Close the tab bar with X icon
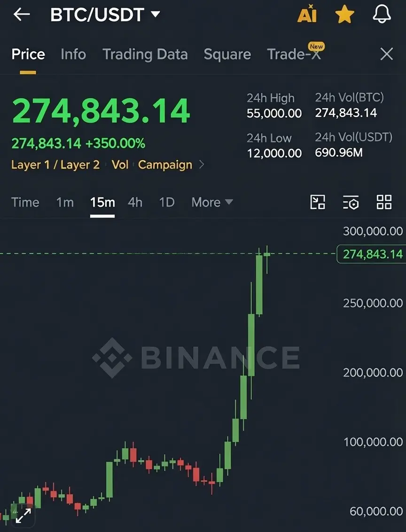The image size is (406, 532). coord(387,54)
